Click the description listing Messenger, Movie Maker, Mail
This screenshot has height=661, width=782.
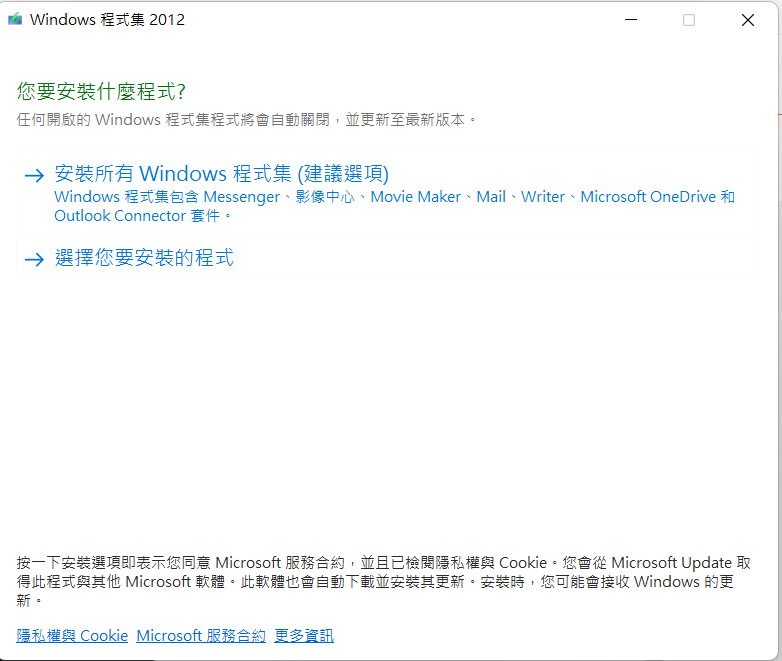pos(394,206)
